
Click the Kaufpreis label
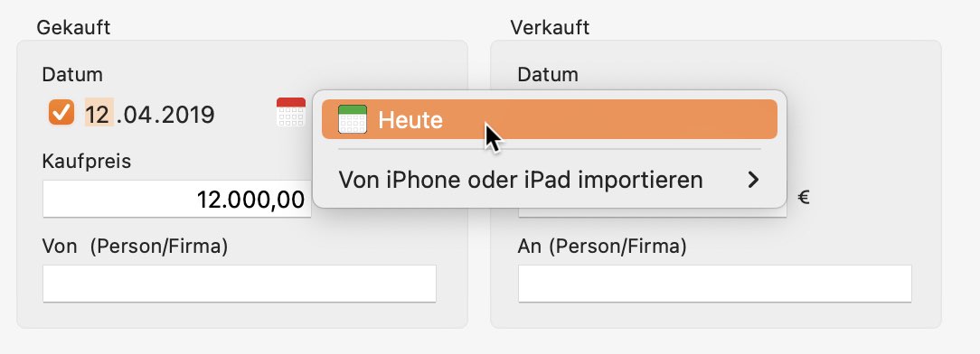coord(87,161)
